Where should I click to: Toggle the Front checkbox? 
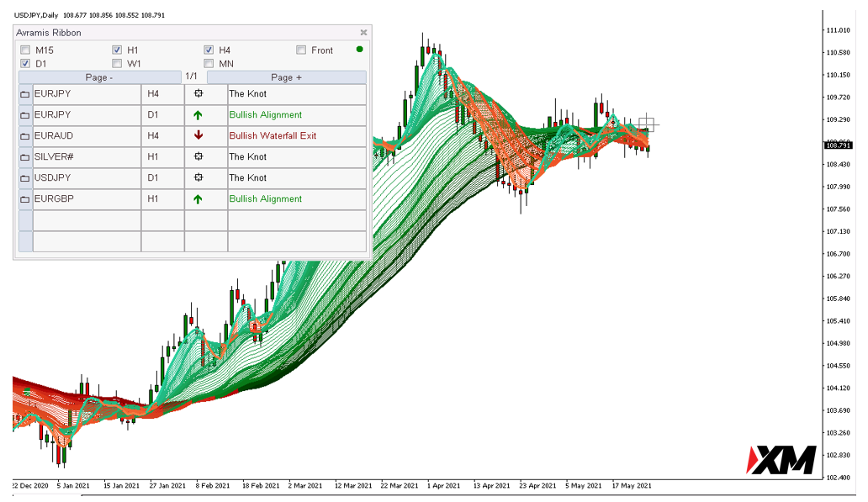[301, 50]
